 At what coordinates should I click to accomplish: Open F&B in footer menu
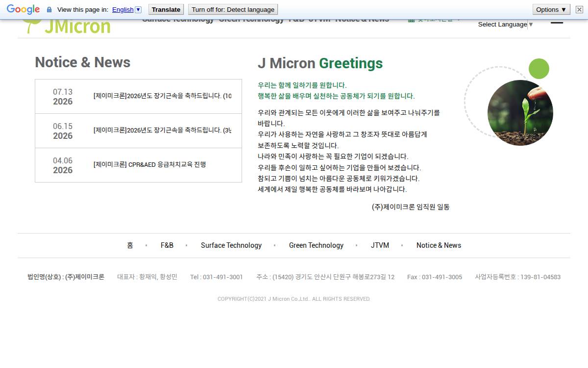pos(167,245)
